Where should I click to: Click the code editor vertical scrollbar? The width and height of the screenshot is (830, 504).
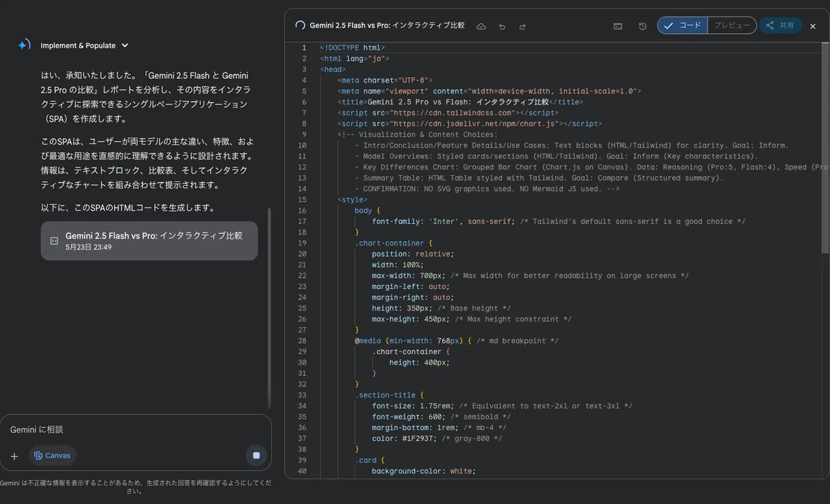[x=824, y=149]
